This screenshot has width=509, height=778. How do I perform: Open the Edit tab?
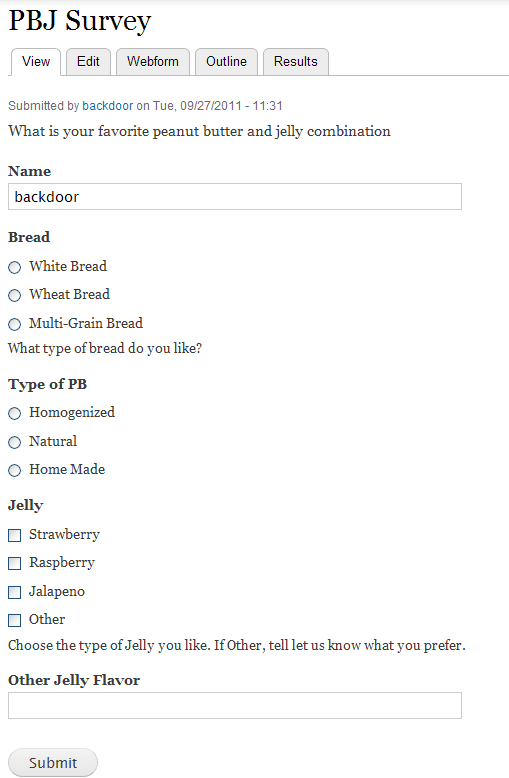[x=88, y=62]
